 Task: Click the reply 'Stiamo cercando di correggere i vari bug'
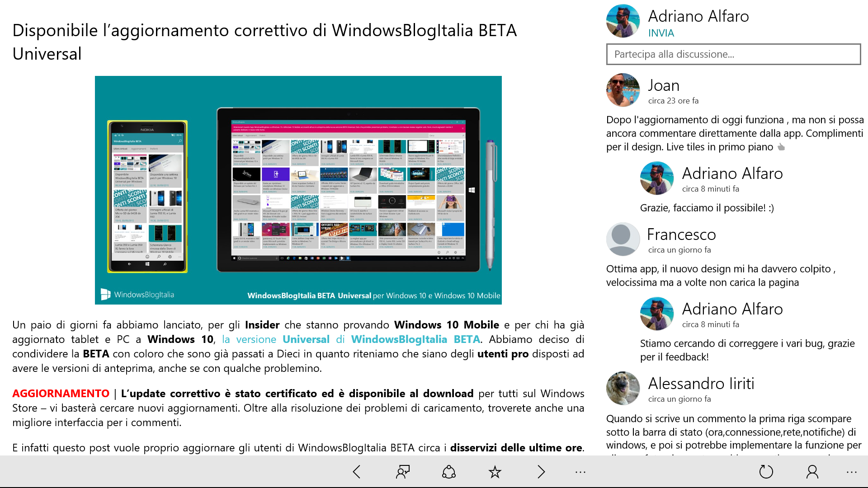click(747, 350)
